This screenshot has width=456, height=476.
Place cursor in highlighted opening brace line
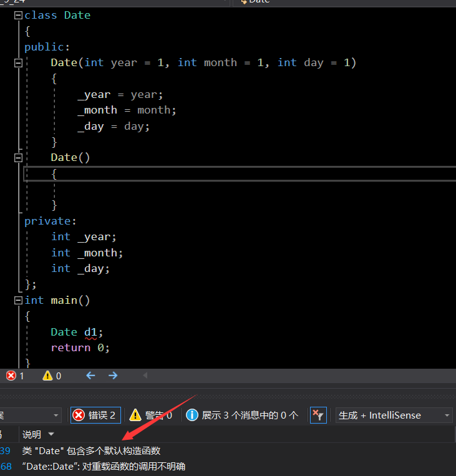tap(240, 174)
